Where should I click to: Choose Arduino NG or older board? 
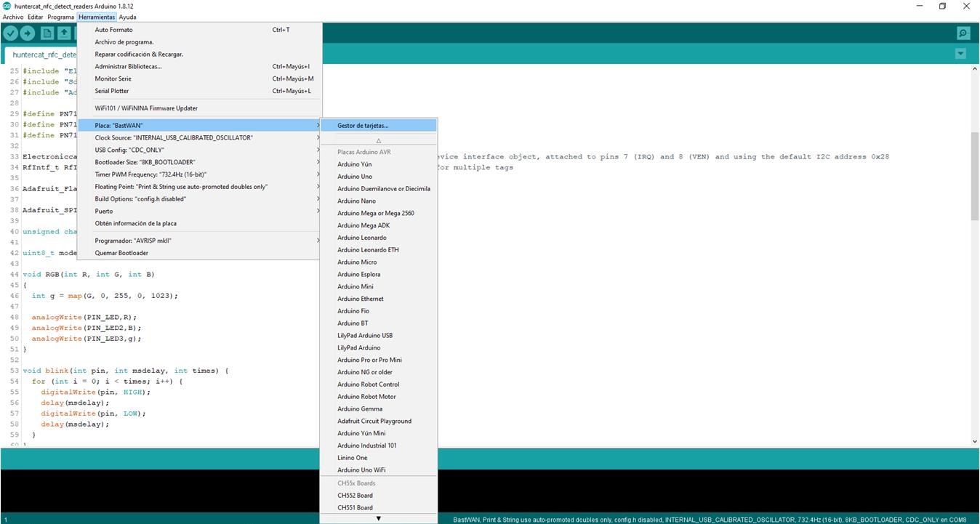(x=379, y=372)
